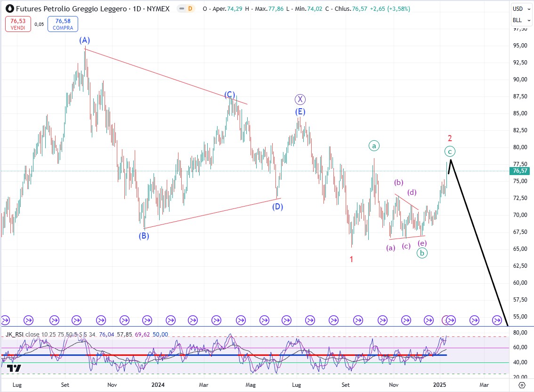This screenshot has height=392, width=534.
Task: Click the gray dash market status indicator
Action: pos(182,8)
